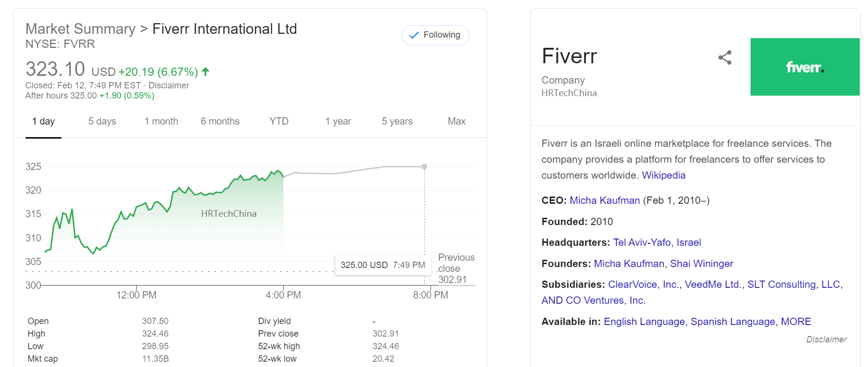The width and height of the screenshot is (868, 367).
Task: Click the share icon beside Fiverr
Action: coord(724,57)
